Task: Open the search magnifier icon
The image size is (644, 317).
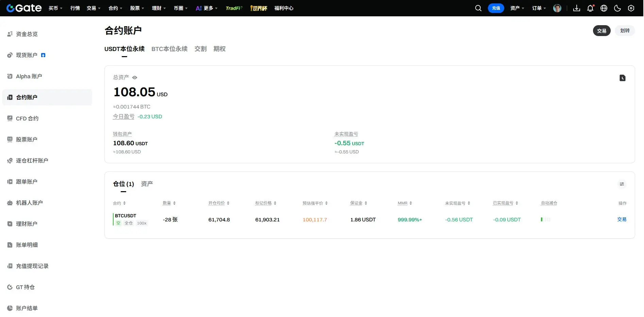Action: (x=478, y=8)
